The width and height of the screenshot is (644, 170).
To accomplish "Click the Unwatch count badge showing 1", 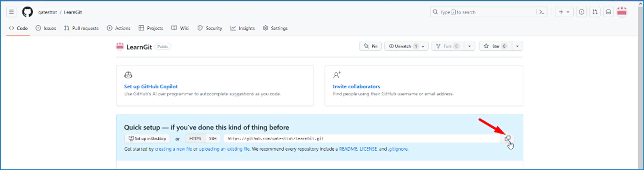I will pyautogui.click(x=416, y=46).
